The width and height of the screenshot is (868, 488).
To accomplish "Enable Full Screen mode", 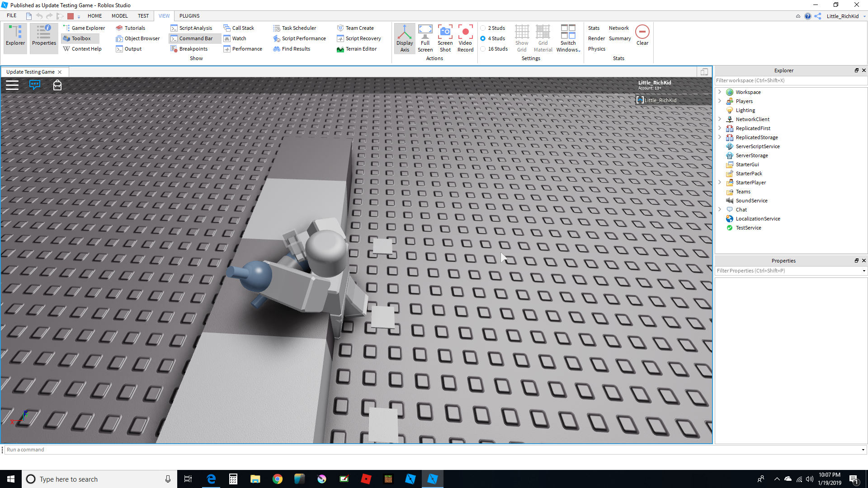I will [x=425, y=38].
